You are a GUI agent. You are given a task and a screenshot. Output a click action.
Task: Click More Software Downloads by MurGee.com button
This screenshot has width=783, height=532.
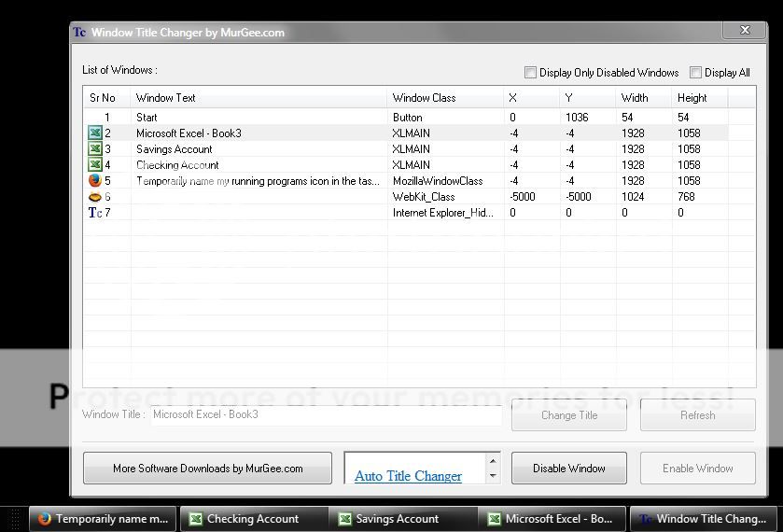207,469
